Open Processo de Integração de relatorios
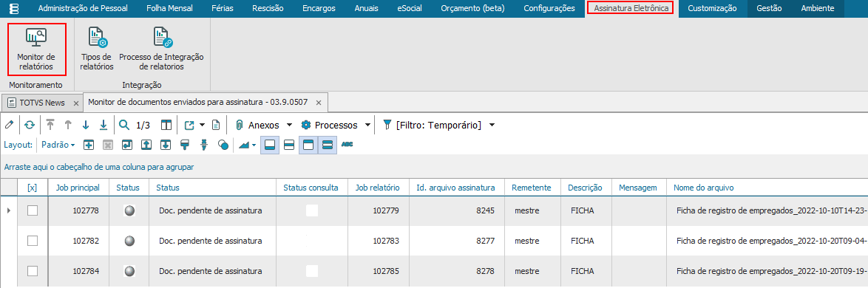 [x=162, y=49]
